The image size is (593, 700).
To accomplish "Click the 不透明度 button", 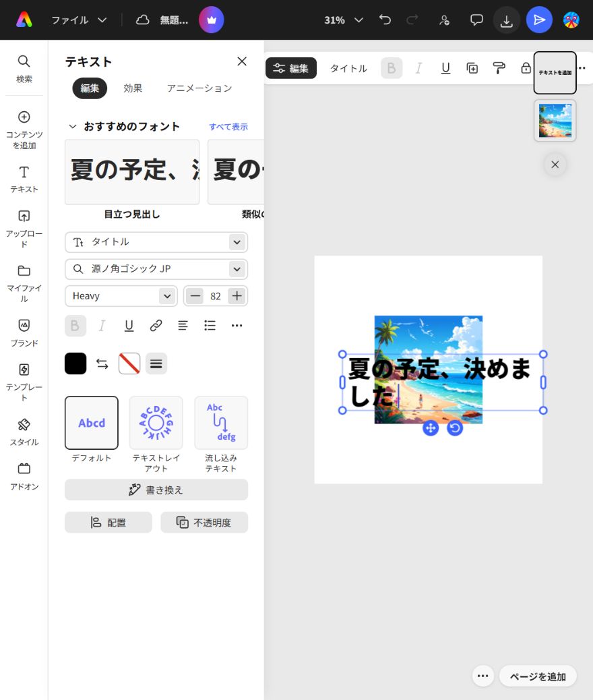I will [x=204, y=523].
